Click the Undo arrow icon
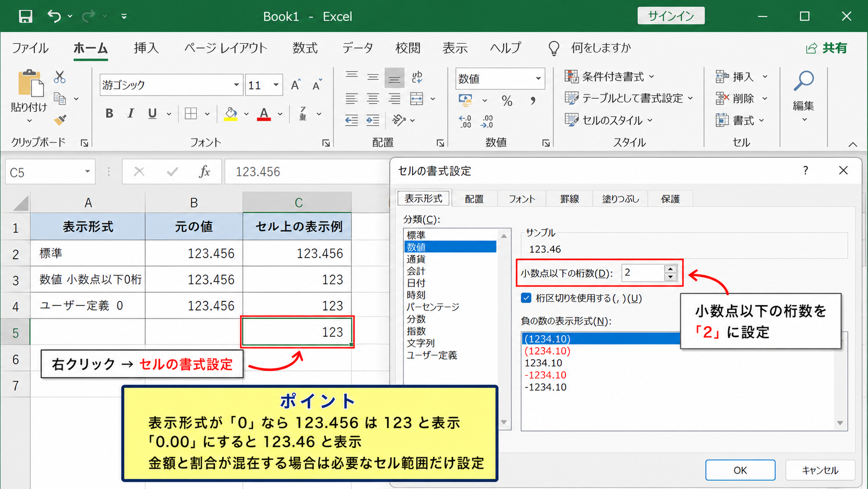Viewport: 868px width, 489px height. click(54, 16)
